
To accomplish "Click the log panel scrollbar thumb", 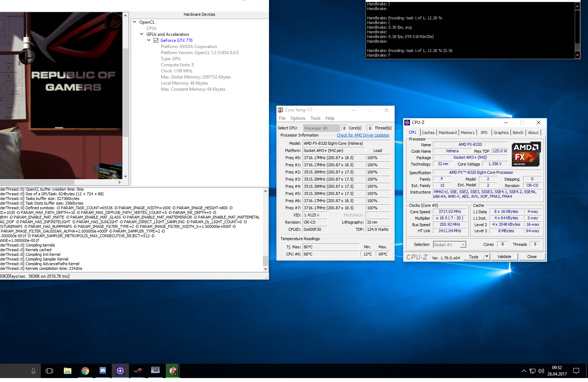I will 265,261.
